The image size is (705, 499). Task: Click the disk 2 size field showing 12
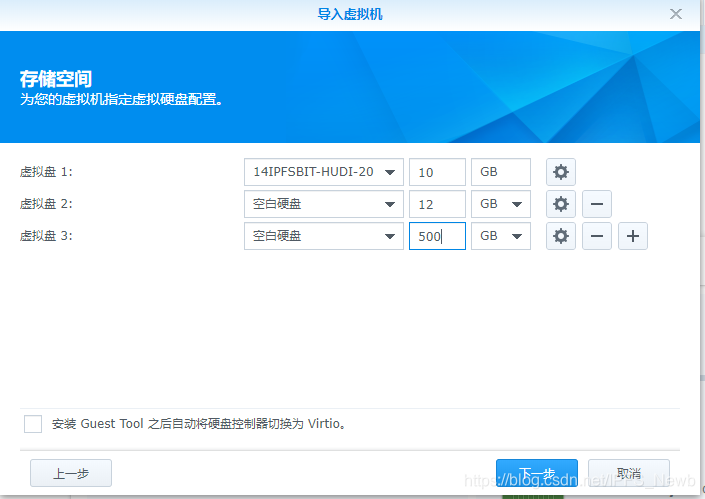(x=437, y=204)
